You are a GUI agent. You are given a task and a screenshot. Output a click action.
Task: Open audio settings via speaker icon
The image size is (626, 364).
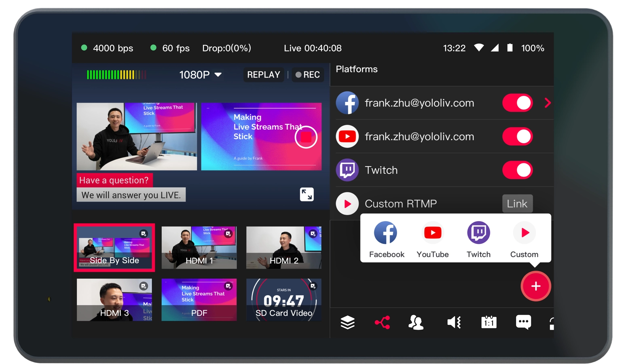click(454, 322)
